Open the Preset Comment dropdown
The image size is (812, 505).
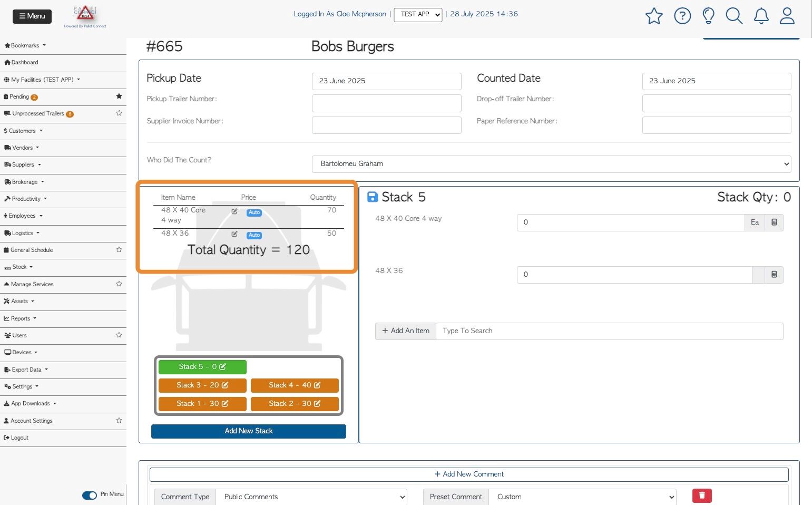point(583,497)
